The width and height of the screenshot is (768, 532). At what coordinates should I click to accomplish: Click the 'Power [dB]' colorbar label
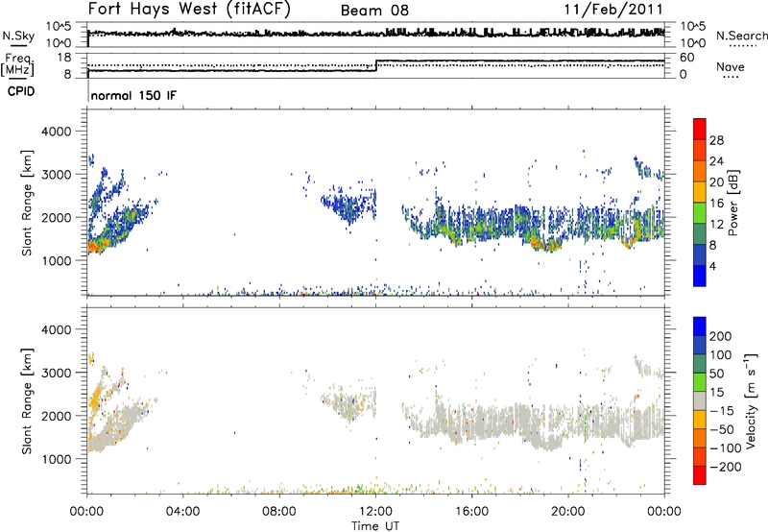point(733,203)
